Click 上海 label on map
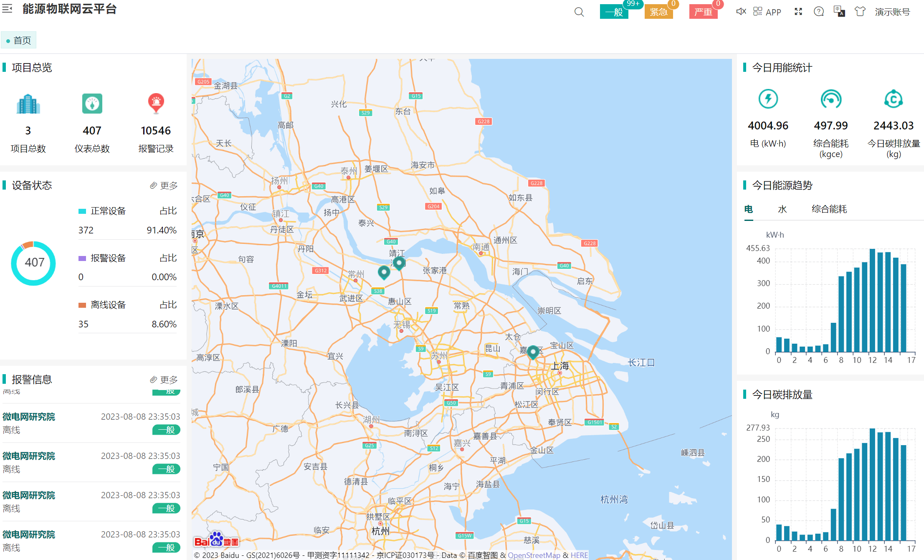924x560 pixels. click(x=560, y=366)
